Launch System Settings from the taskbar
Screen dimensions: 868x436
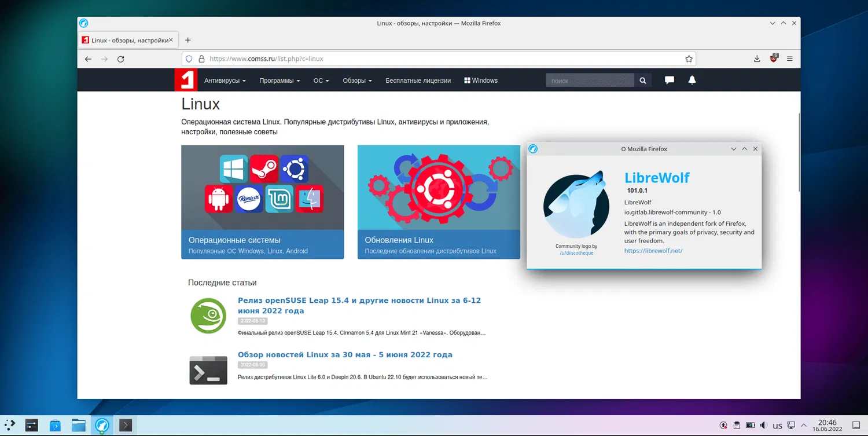click(31, 426)
